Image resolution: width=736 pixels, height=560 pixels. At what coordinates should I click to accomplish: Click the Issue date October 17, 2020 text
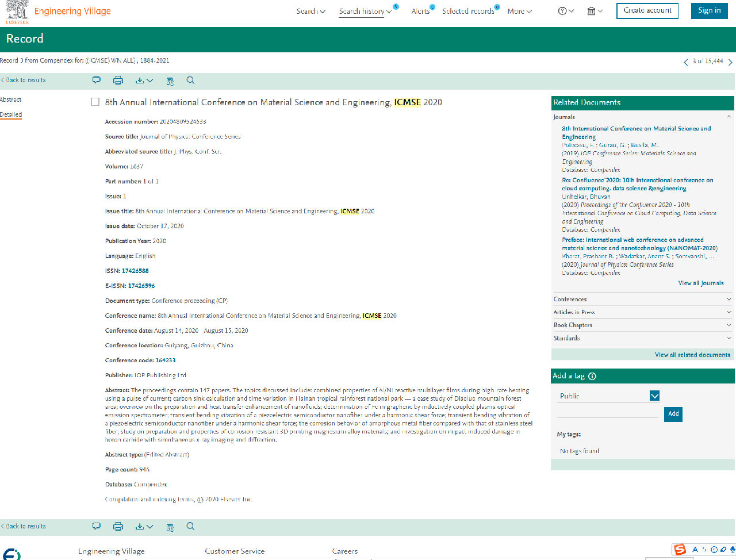pyautogui.click(x=144, y=226)
